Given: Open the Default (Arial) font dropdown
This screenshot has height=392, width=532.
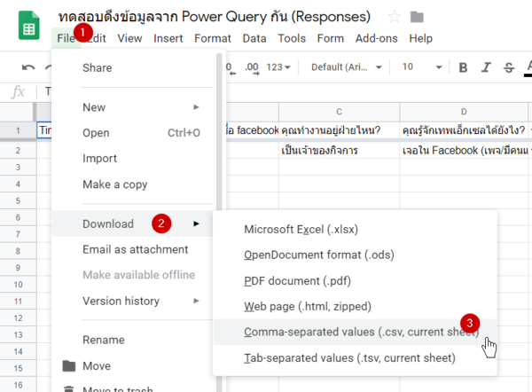Looking at the screenshot, I should coord(347,67).
